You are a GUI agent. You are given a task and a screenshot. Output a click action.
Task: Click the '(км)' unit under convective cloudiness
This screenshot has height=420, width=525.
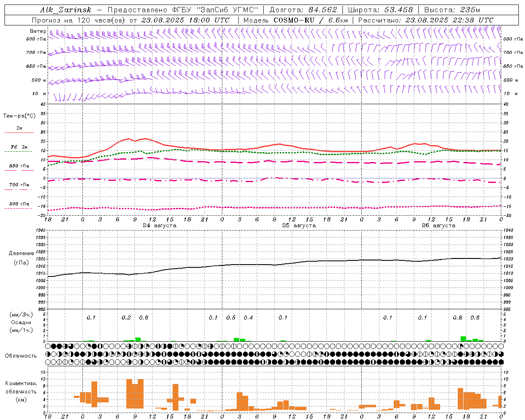pyautogui.click(x=21, y=399)
